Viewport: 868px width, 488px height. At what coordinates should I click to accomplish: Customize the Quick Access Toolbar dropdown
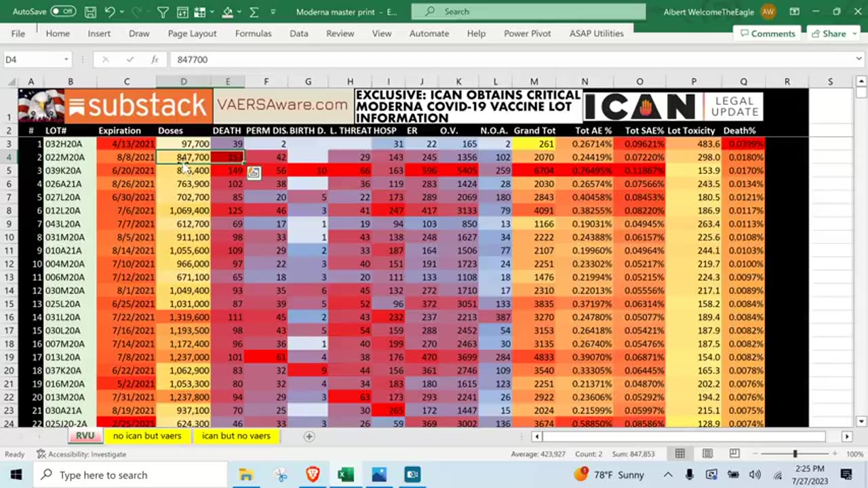[273, 12]
